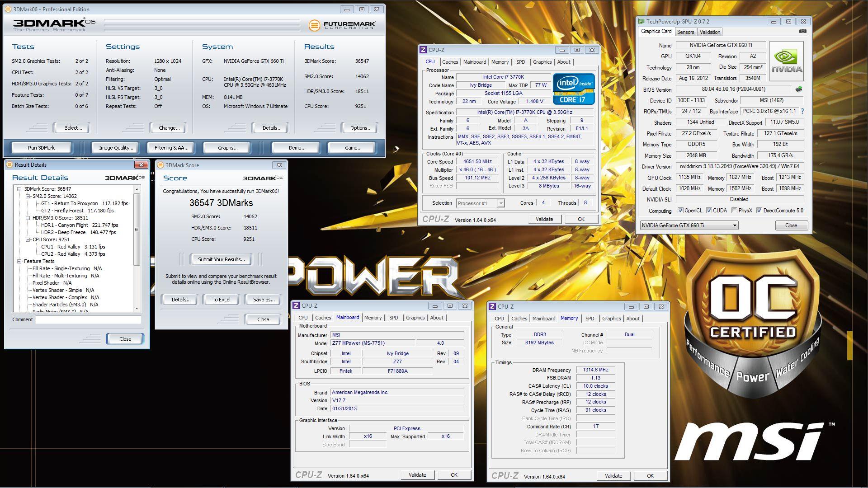This screenshot has width=868, height=488.
Task: Click the Result Details scrollbar up arrow
Action: tap(137, 189)
